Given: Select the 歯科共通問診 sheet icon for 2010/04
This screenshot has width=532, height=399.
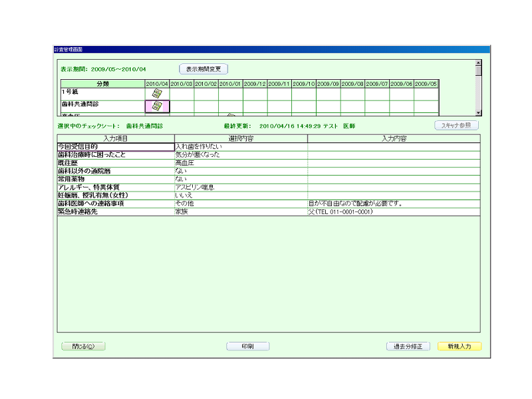Looking at the screenshot, I should coord(158,106).
